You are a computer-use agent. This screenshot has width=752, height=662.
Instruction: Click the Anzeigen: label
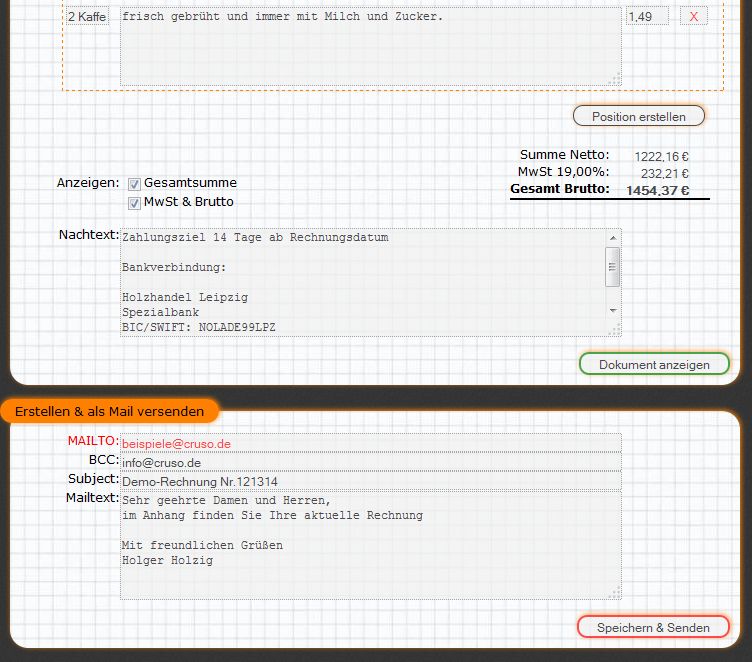point(88,183)
